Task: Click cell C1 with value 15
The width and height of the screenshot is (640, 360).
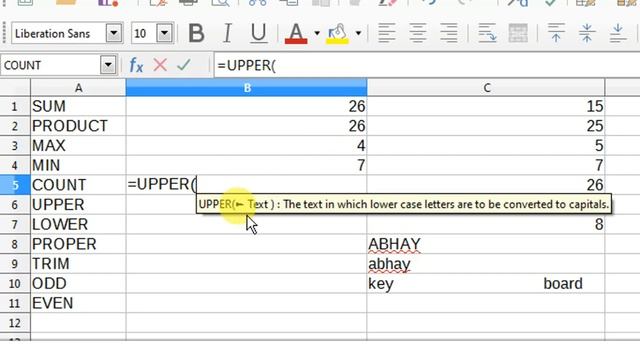Action: [x=486, y=107]
